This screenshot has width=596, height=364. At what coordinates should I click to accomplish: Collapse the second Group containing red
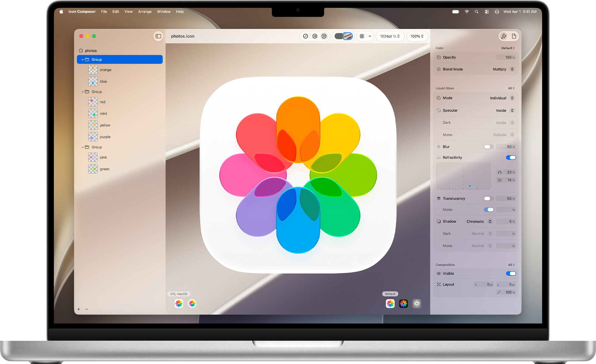click(x=82, y=92)
